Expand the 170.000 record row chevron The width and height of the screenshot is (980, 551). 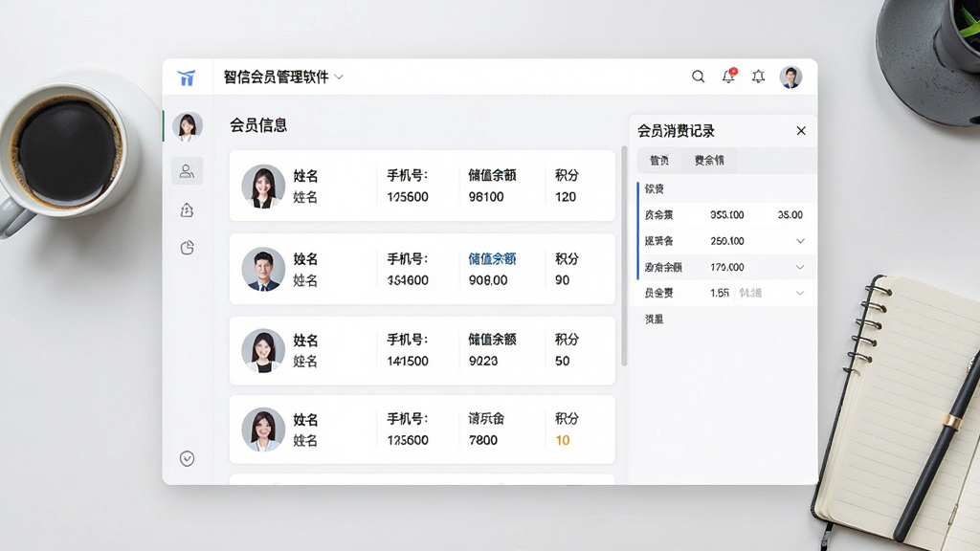[800, 268]
